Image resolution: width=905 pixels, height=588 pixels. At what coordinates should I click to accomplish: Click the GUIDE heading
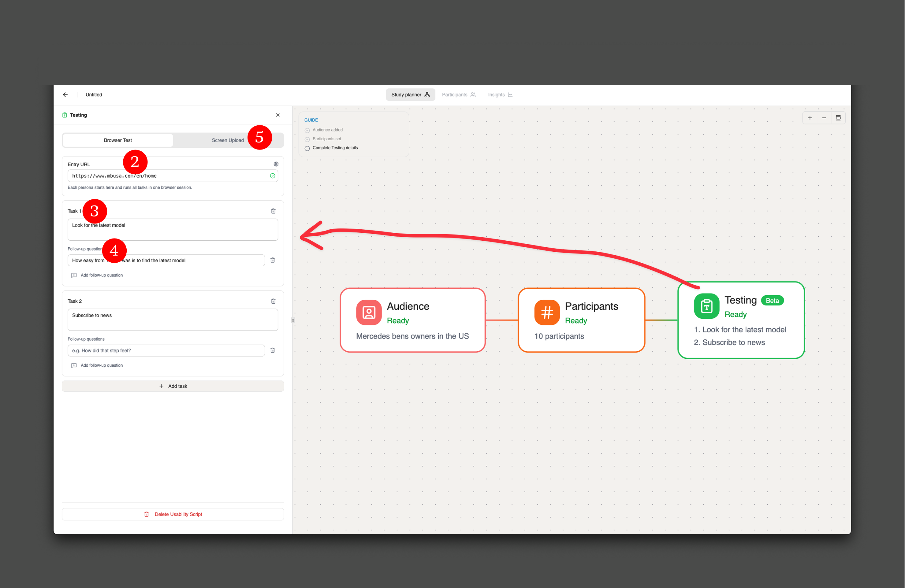[x=311, y=120]
